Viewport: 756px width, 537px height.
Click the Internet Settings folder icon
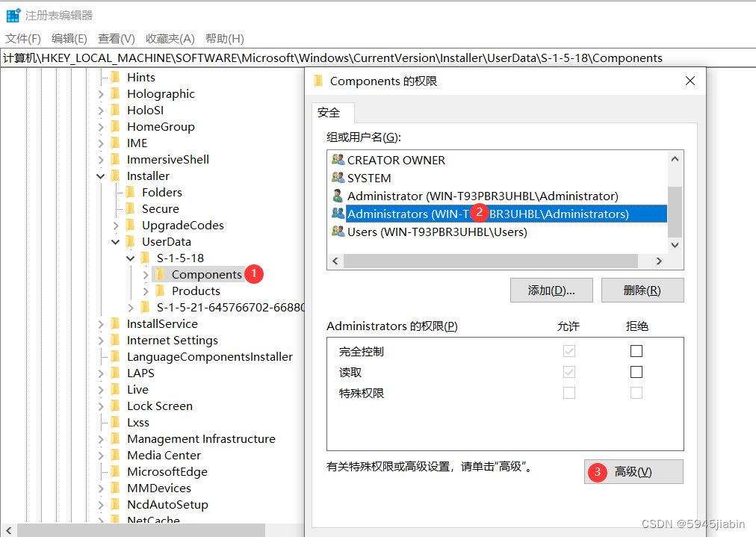[x=117, y=340]
